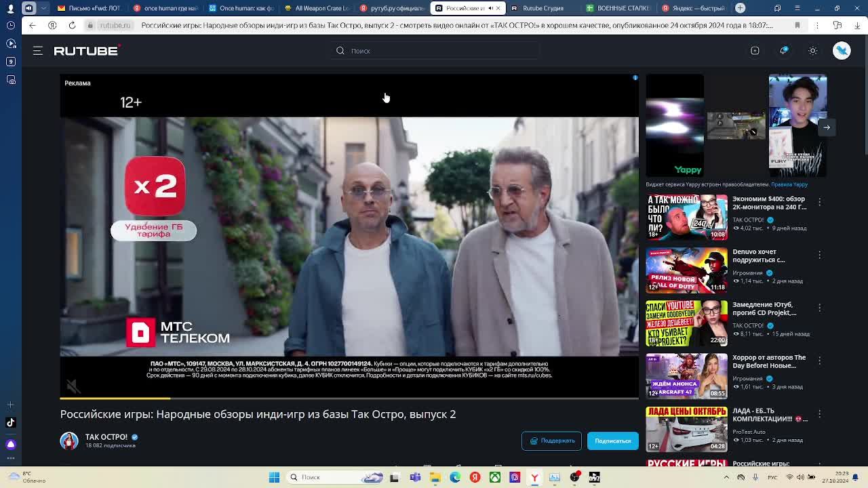This screenshot has height=488, width=868.
Task: Open the taskbar weather widget
Action: click(27, 477)
